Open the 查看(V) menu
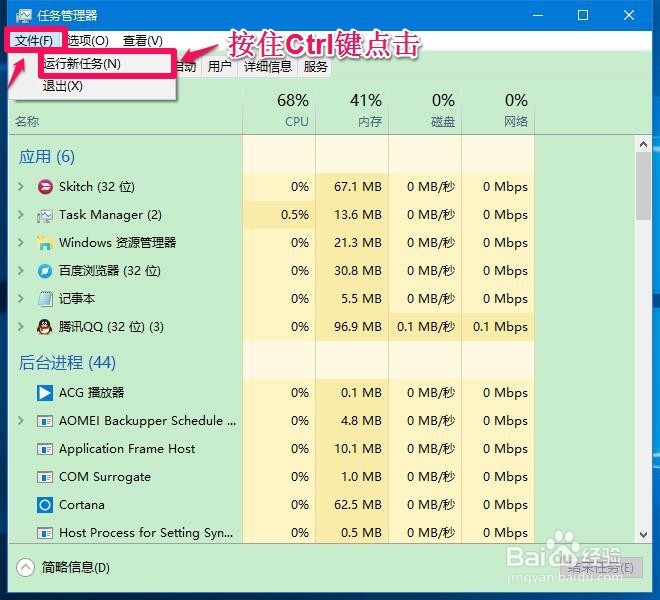Image resolution: width=660 pixels, height=600 pixels. tap(143, 40)
